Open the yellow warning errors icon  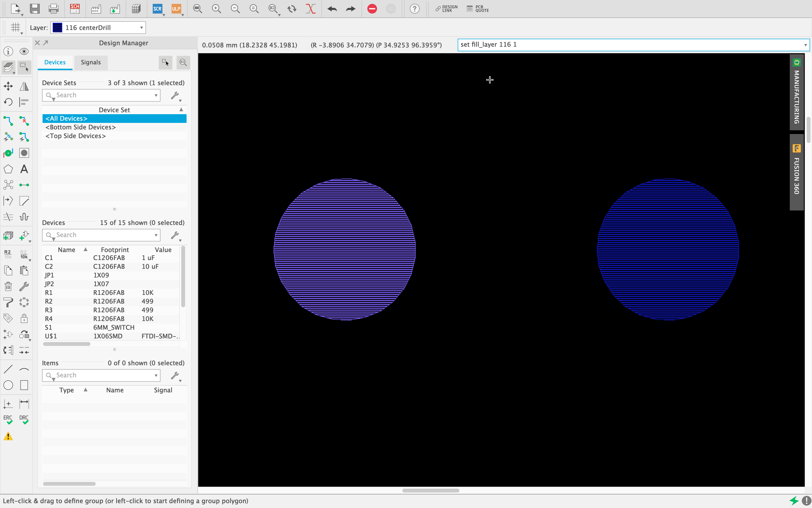[8, 436]
